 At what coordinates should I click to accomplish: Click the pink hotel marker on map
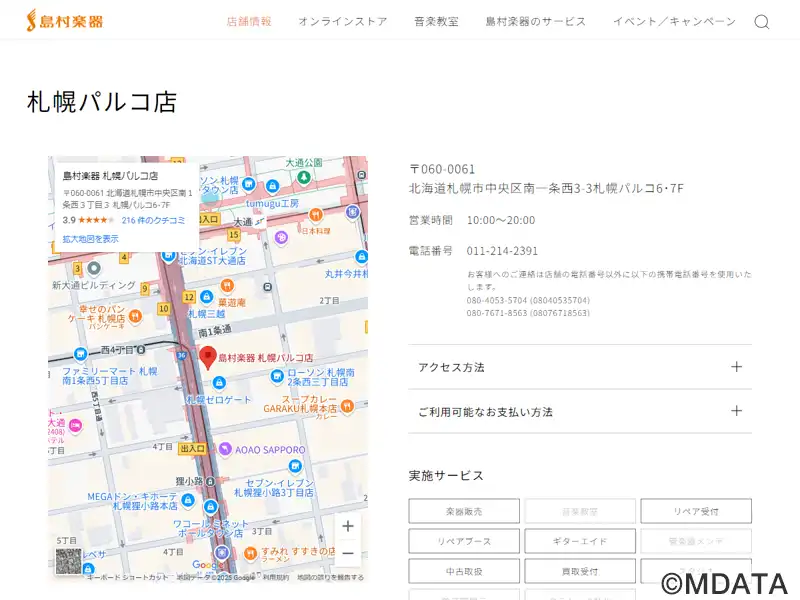(x=76, y=425)
